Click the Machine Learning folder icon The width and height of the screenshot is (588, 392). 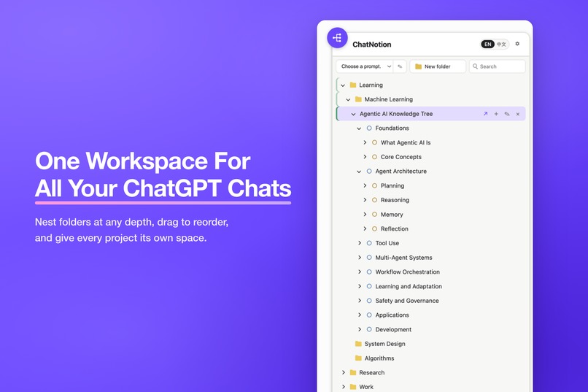coord(358,99)
